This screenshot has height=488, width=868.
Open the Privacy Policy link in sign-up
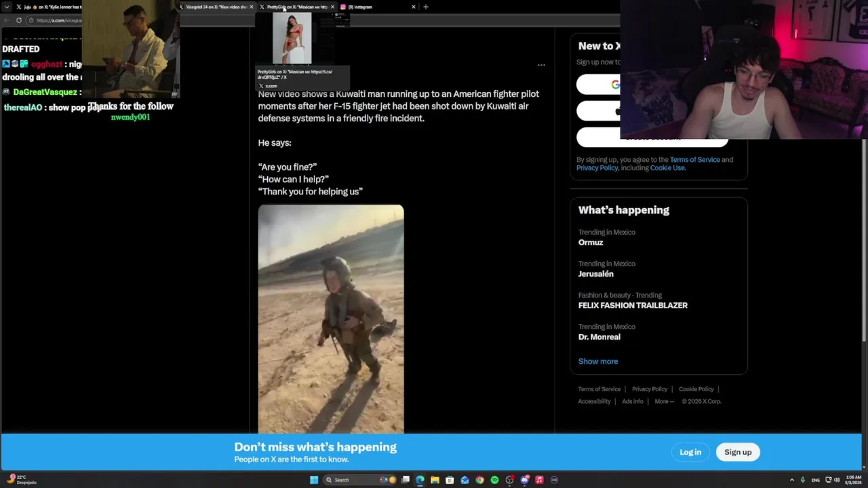tap(597, 168)
